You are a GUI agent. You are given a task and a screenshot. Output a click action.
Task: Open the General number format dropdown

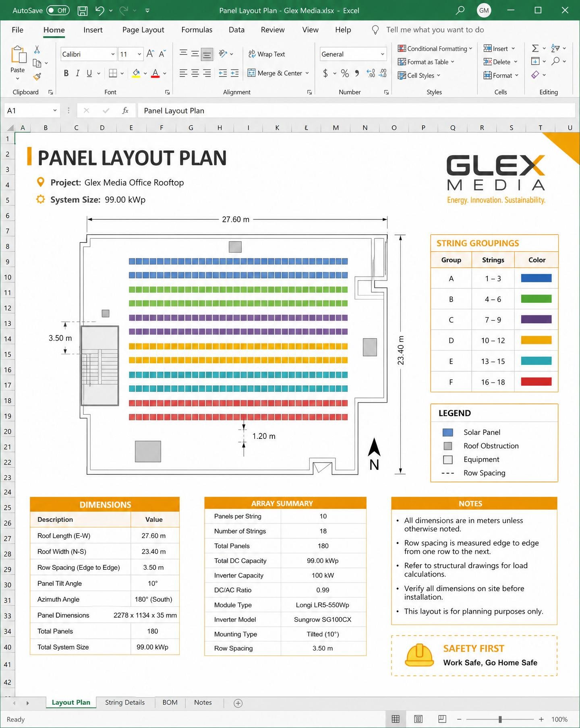(x=383, y=54)
